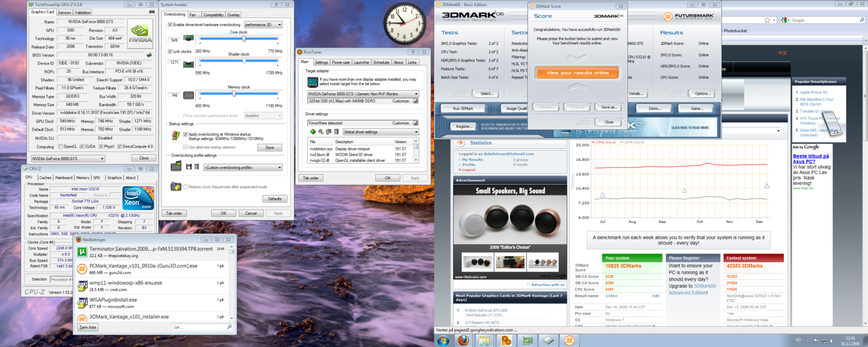868x347 pixels.
Task: Click the Logout link on the Futuremark page
Action: coord(468,170)
